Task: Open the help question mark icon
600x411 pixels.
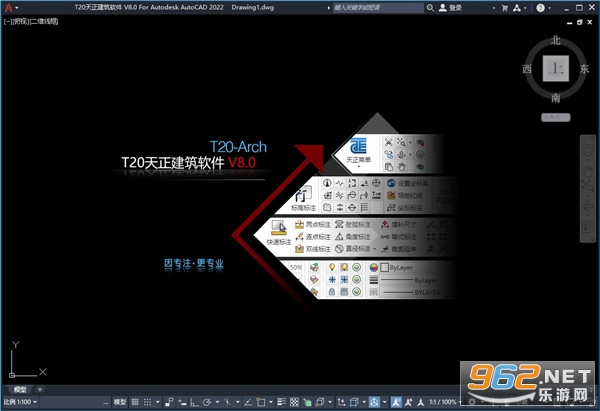Action: click(540, 8)
